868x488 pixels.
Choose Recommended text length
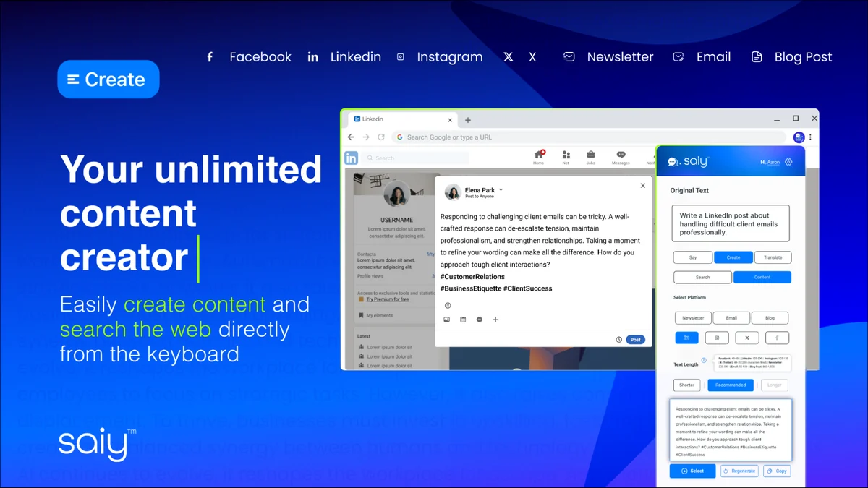click(731, 385)
